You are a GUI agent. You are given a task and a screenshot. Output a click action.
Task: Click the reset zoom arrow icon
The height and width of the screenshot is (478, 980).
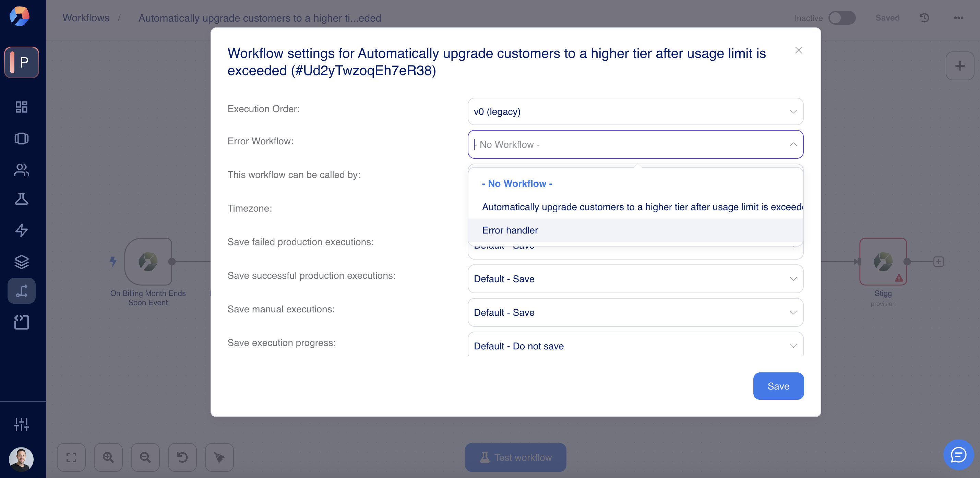click(182, 457)
